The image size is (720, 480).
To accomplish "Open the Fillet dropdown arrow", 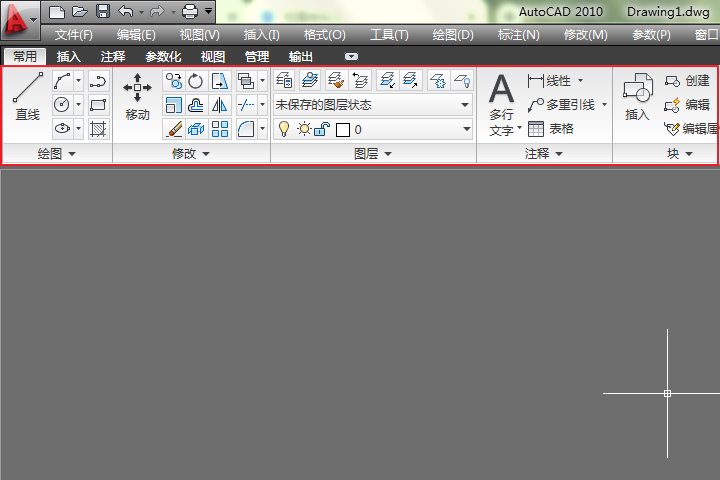I will point(263,129).
